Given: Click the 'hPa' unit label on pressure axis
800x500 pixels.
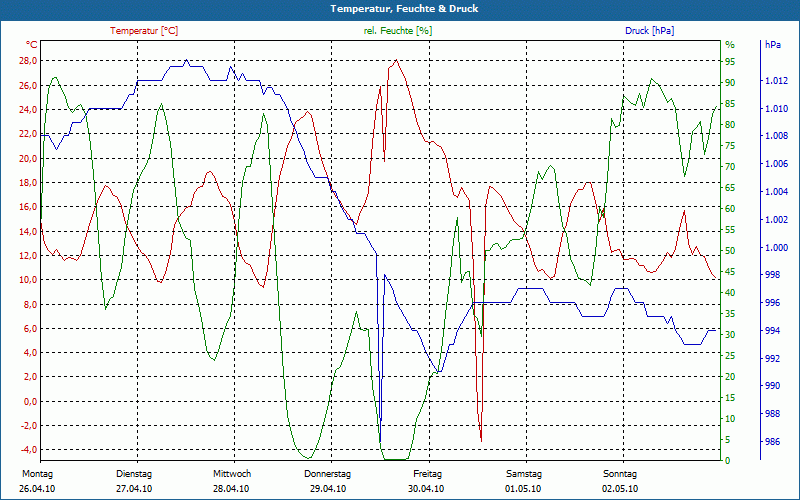Looking at the screenshot, I should coord(772,45).
